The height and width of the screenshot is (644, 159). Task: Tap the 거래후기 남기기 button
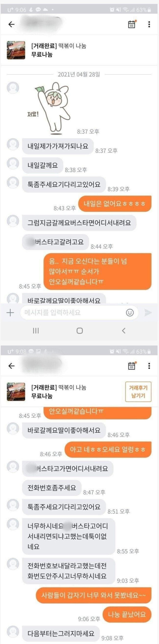coord(138,392)
